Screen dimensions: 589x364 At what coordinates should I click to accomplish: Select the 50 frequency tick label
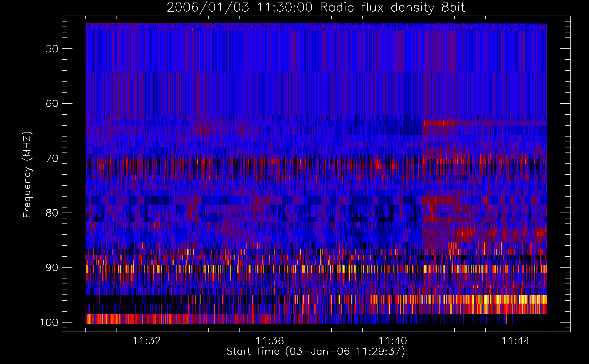(x=52, y=49)
